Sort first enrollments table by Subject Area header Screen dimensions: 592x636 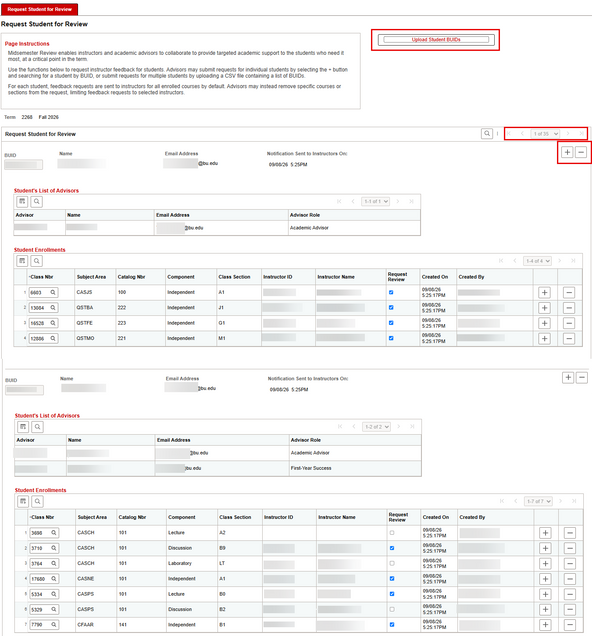pos(91,277)
